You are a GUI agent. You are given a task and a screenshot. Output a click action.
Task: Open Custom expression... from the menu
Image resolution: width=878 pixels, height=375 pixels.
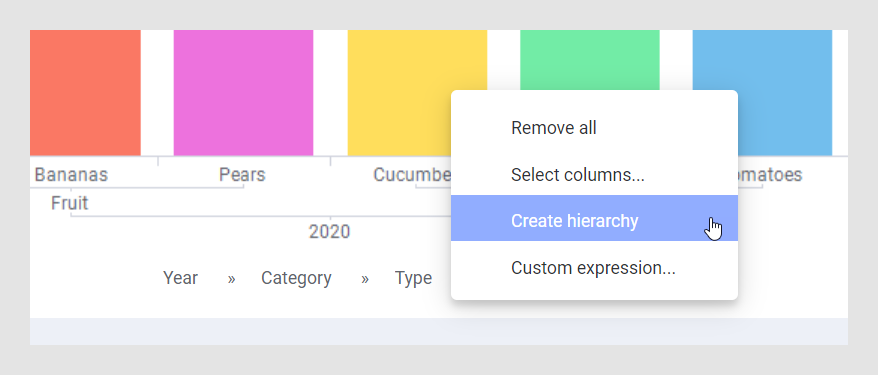click(x=594, y=268)
